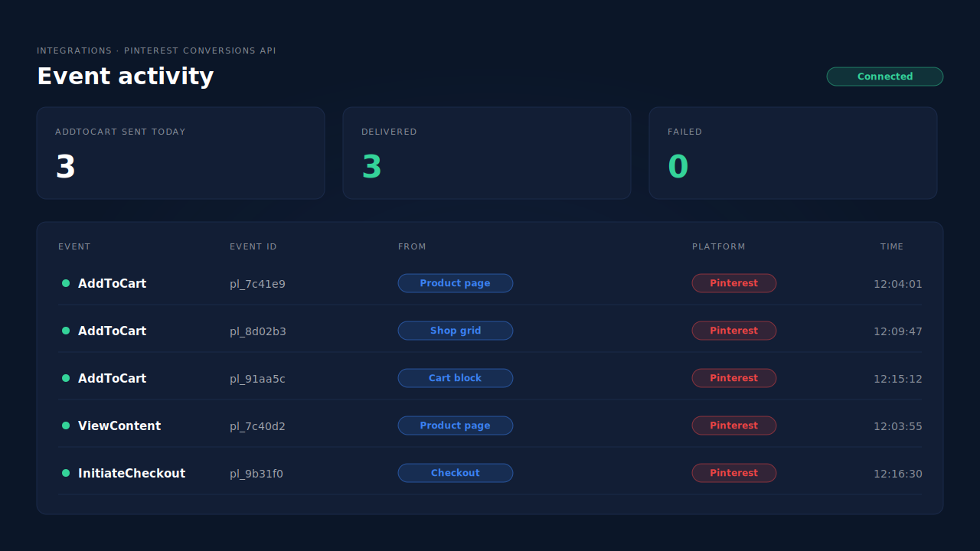The height and width of the screenshot is (551, 980).
Task: Open the AddToCart Sent Today card
Action: (181, 153)
